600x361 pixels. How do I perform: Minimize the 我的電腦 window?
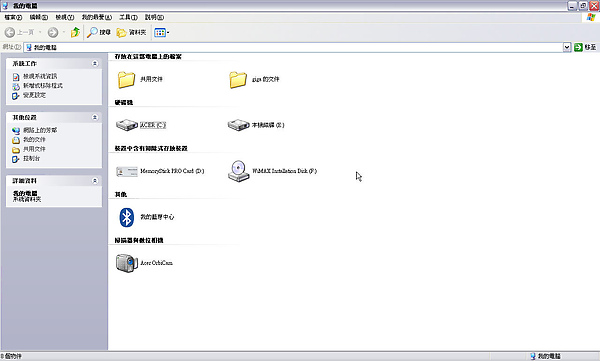[x=572, y=6]
